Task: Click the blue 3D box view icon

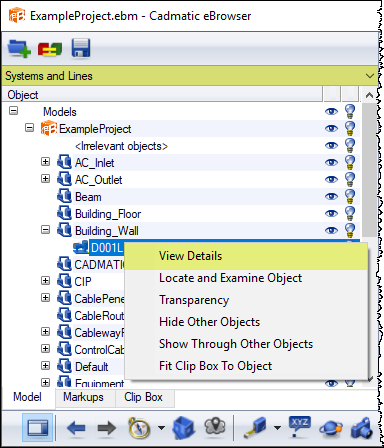Action: (183, 427)
